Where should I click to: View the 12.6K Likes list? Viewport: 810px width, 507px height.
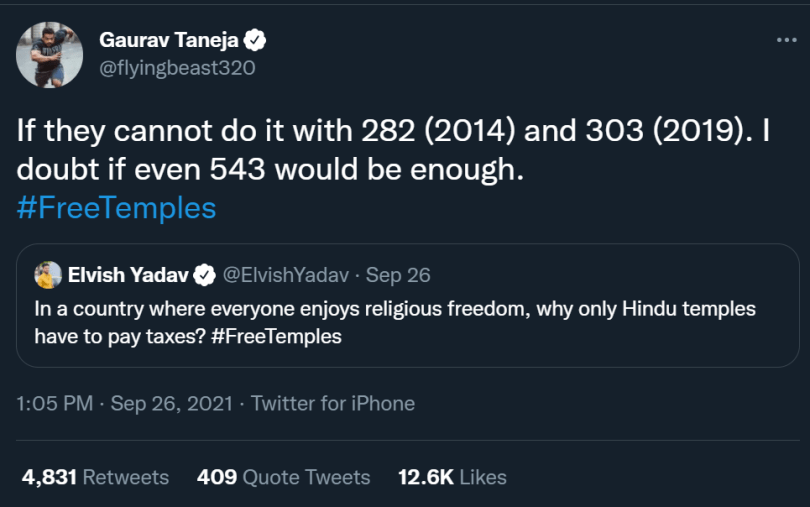tap(452, 477)
